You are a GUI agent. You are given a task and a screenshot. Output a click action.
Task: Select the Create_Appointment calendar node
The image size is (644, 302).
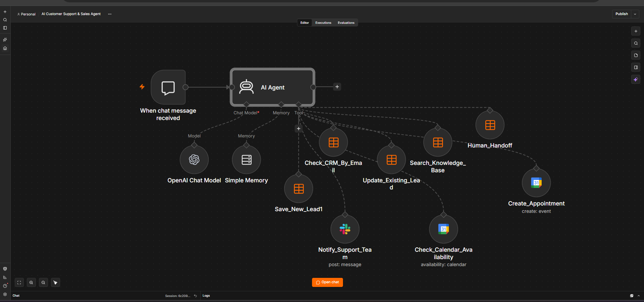point(536,183)
